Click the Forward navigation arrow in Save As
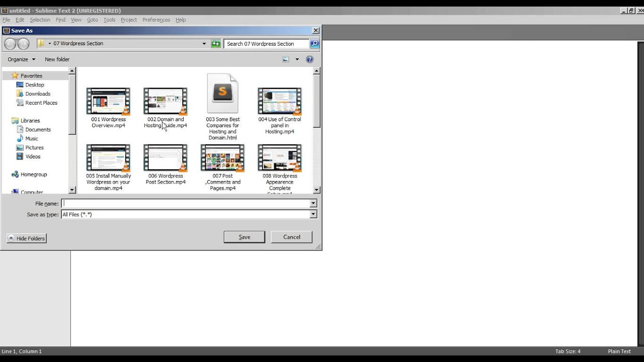 [x=23, y=44]
